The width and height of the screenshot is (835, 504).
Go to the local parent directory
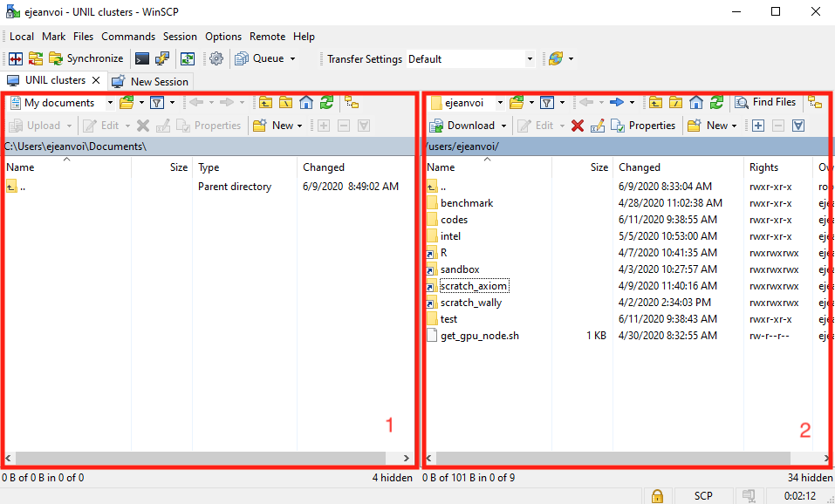click(x=266, y=103)
